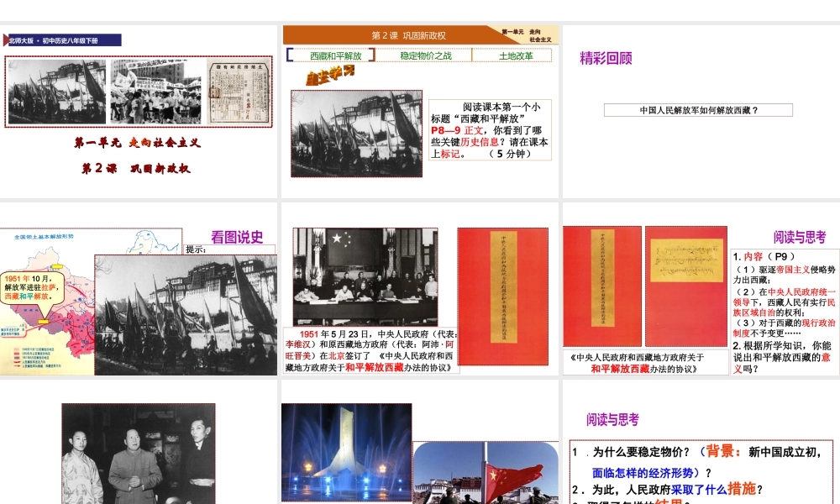Click the 1951年10月 解放军进驻拉萨 callout

pos(32,287)
